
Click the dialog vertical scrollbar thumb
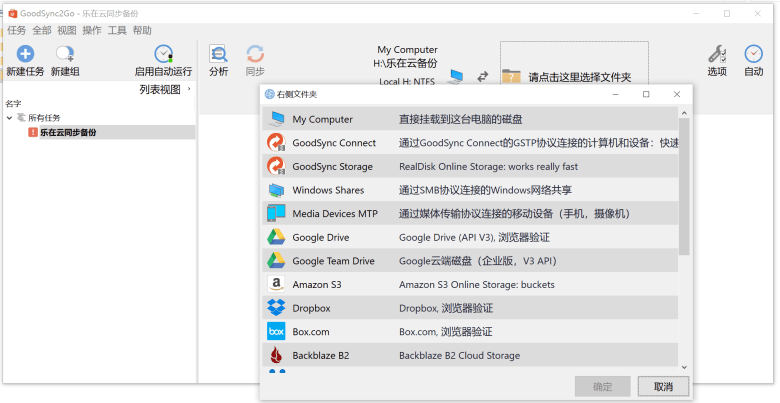pos(684,187)
